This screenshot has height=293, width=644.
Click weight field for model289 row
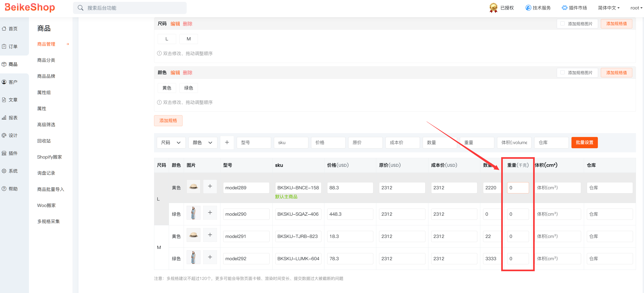[x=517, y=188]
